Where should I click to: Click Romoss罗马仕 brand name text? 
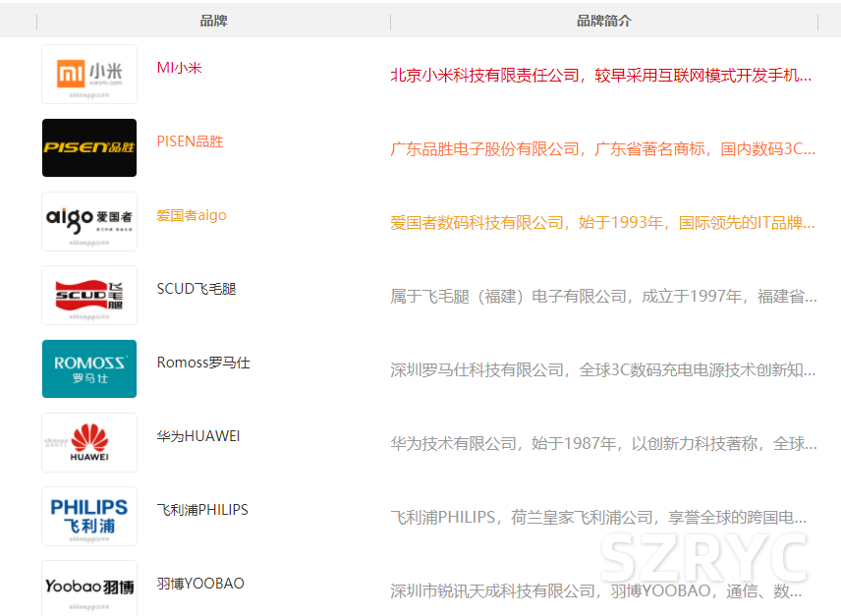tap(203, 363)
